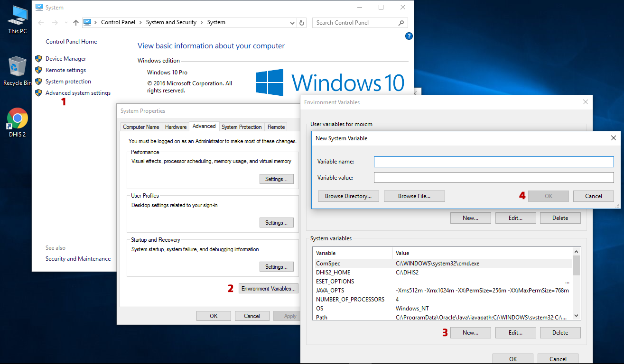Click the shield icon beside Device Manager
624x364 pixels.
coord(39,59)
